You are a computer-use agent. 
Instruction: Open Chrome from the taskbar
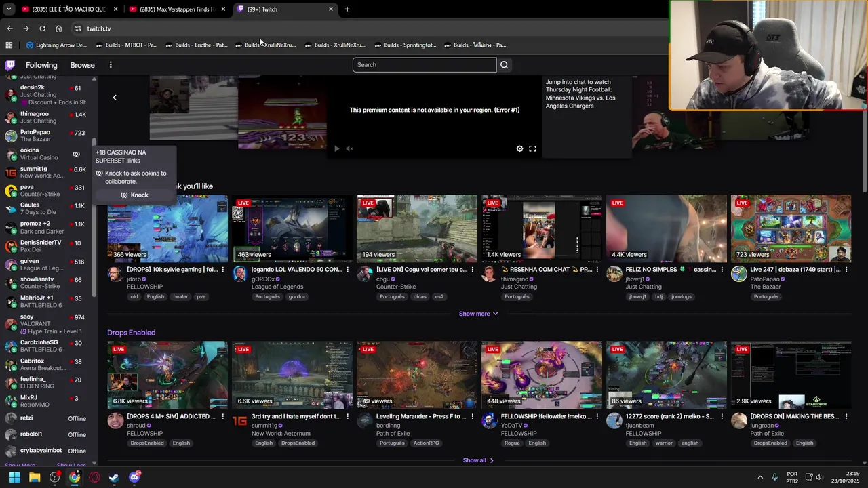[x=75, y=477]
